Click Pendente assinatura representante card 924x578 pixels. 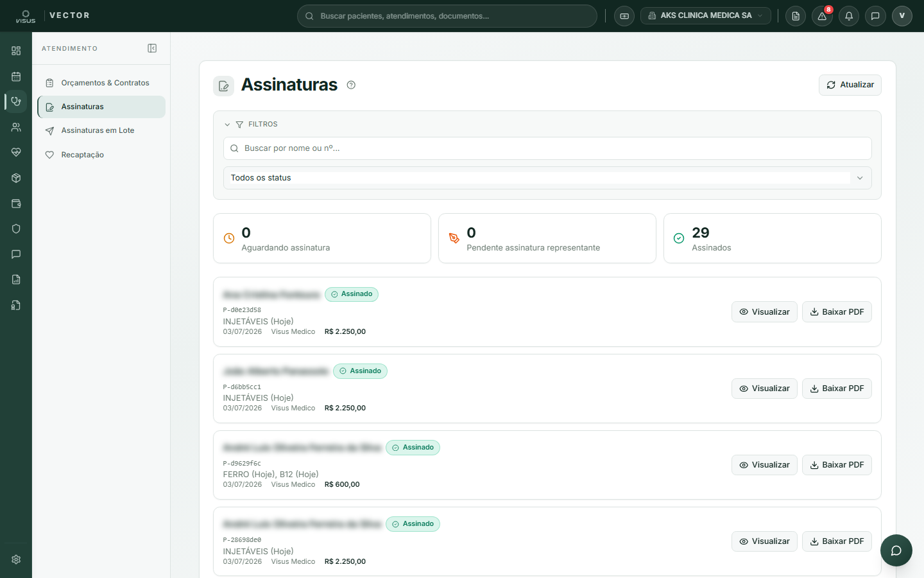(x=547, y=238)
